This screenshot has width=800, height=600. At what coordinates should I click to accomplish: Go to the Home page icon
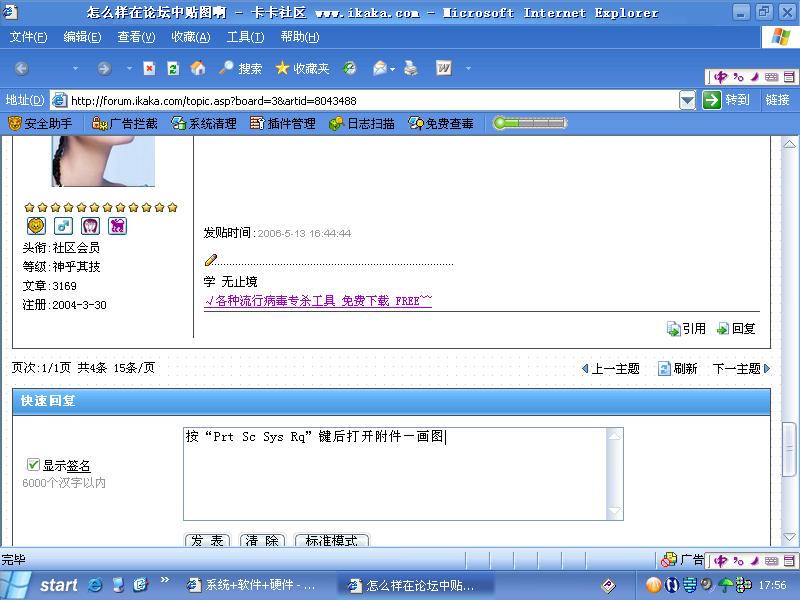click(x=198, y=68)
